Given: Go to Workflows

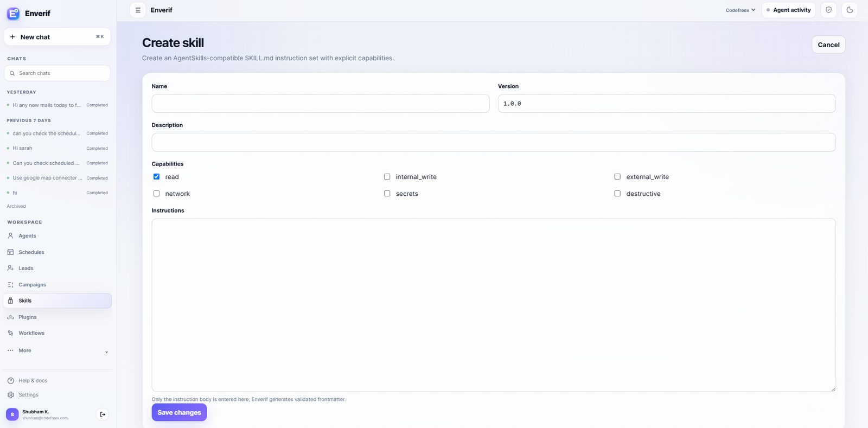Looking at the screenshot, I should tap(58, 333).
